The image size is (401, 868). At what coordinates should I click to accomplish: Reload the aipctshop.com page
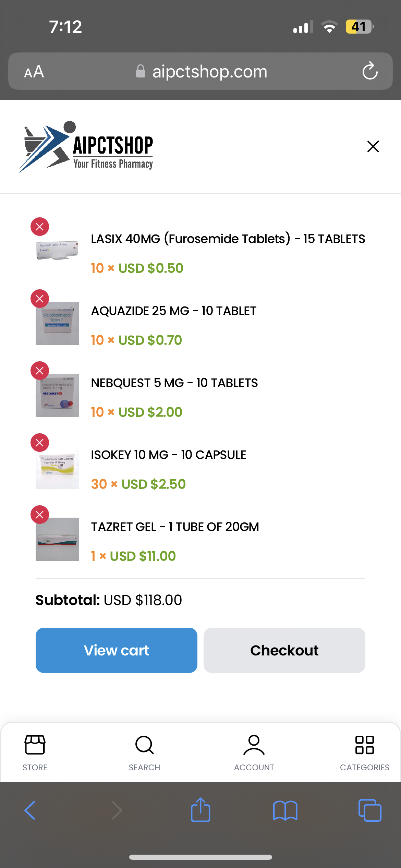coord(370,71)
